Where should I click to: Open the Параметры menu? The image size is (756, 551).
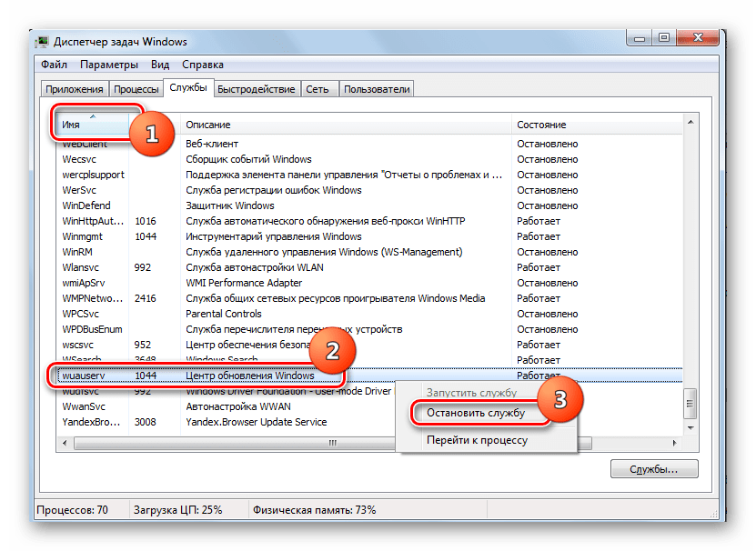[x=109, y=65]
